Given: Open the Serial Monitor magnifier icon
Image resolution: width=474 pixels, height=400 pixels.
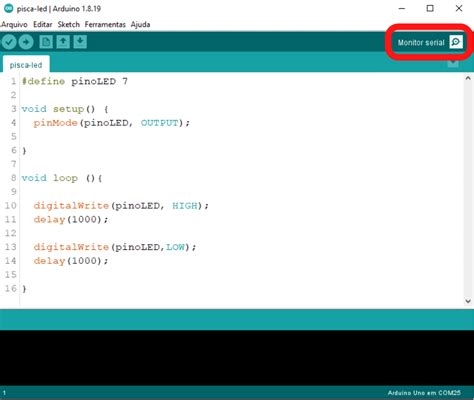Looking at the screenshot, I should coord(456,42).
